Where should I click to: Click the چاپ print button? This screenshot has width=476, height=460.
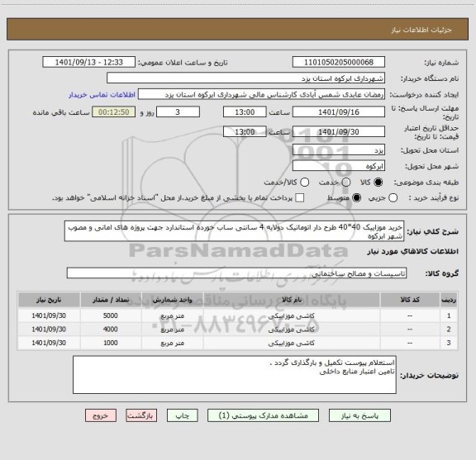tap(183, 415)
